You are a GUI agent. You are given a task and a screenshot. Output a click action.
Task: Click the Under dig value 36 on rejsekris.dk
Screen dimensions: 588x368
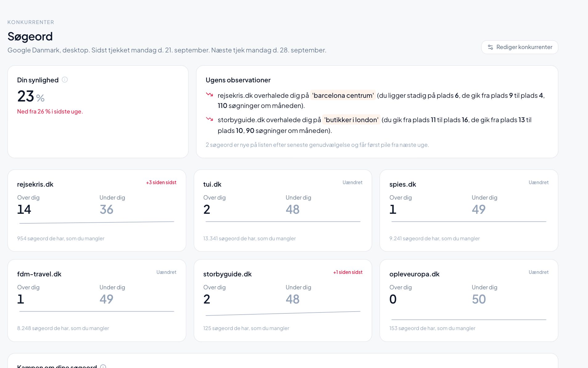(106, 209)
